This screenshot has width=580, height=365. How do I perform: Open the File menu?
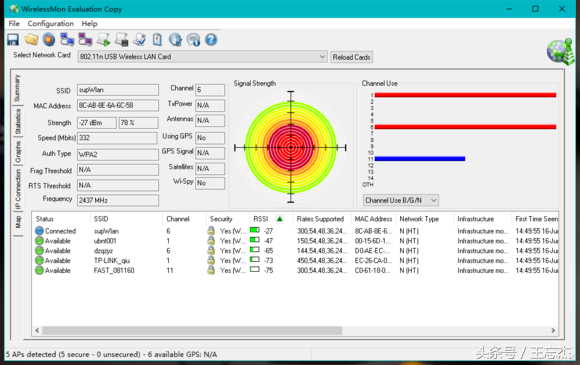pos(14,23)
